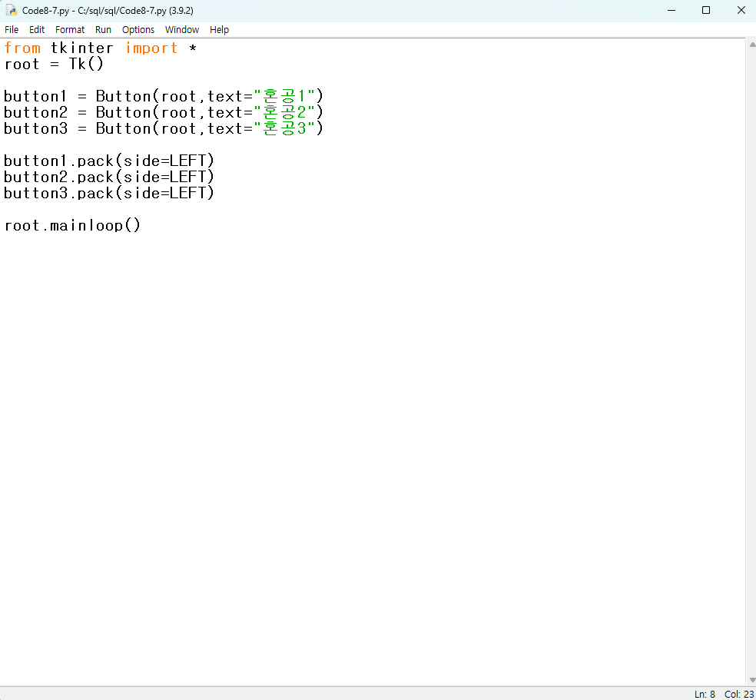Open the Edit menu
756x700 pixels.
click(37, 29)
